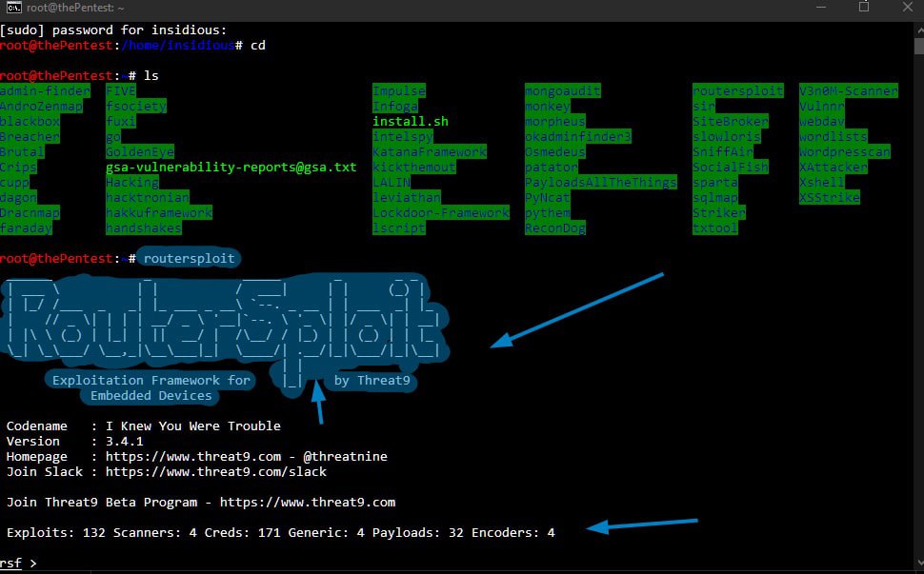Minimize the root@thePentest terminal window
The height and width of the screenshot is (574, 924).
coord(821,7)
